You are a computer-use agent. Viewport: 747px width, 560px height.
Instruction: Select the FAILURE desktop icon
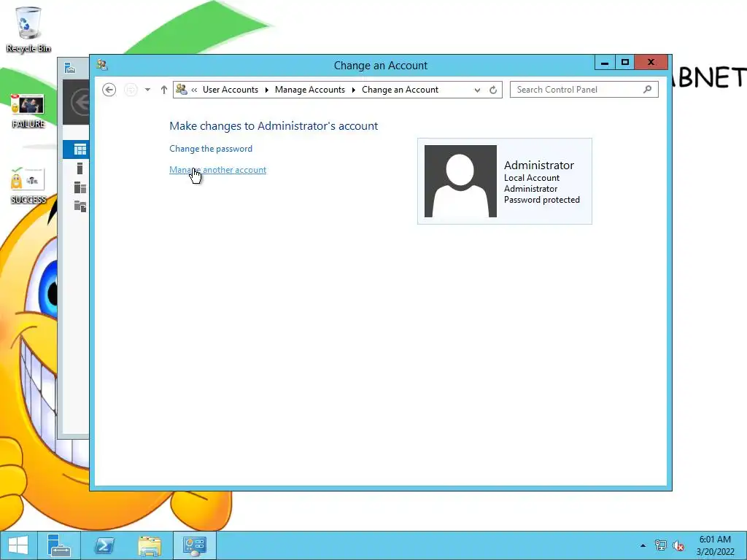28,111
